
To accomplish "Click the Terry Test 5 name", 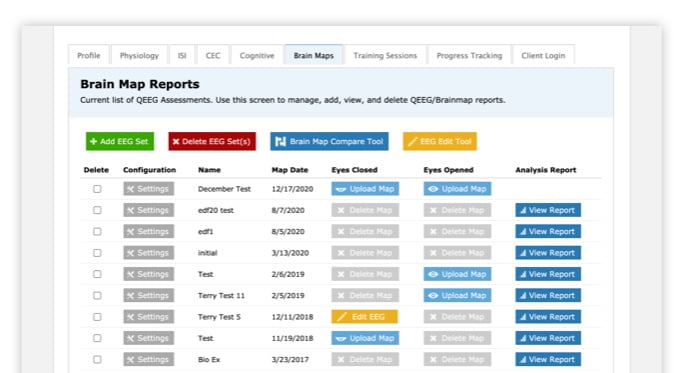I will (219, 317).
